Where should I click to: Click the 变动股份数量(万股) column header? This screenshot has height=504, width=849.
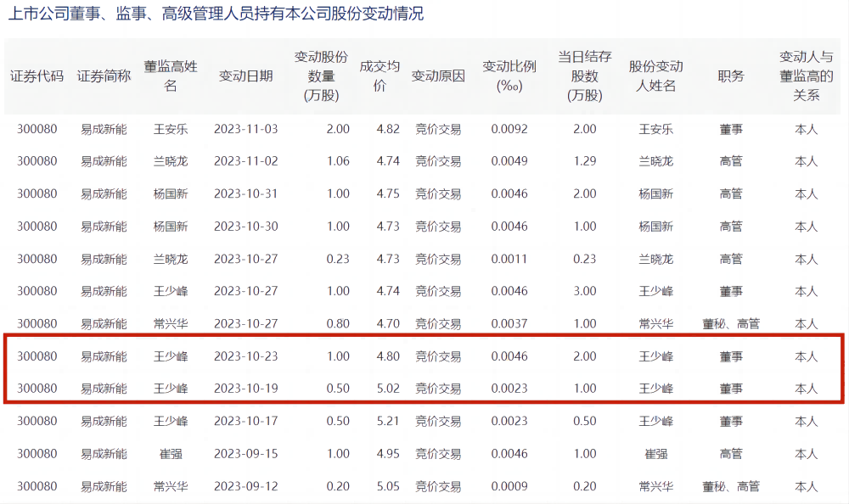(321, 76)
